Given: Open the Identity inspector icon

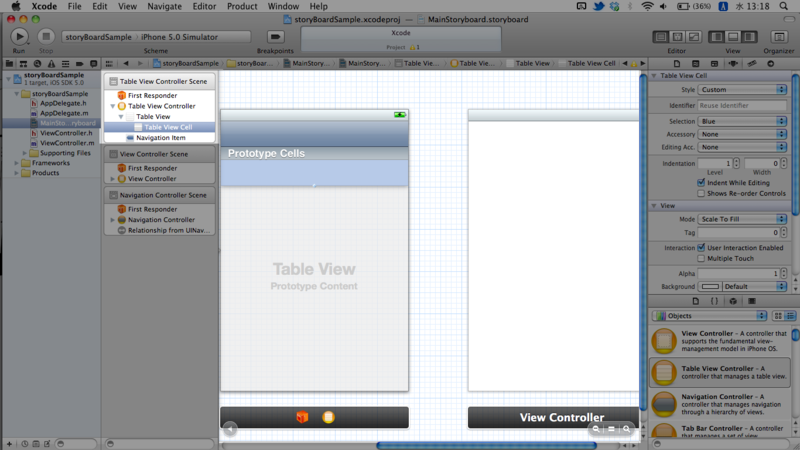Looking at the screenshot, I should tap(714, 64).
